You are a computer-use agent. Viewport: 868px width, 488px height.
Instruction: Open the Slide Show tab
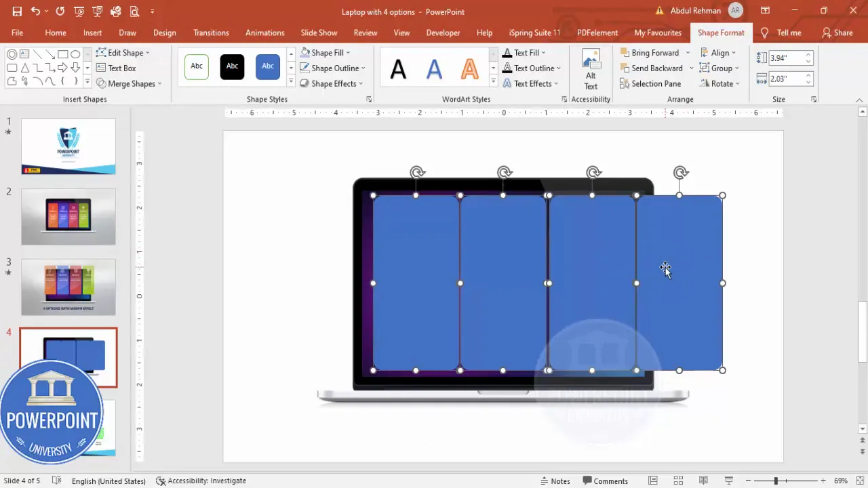pos(319,33)
